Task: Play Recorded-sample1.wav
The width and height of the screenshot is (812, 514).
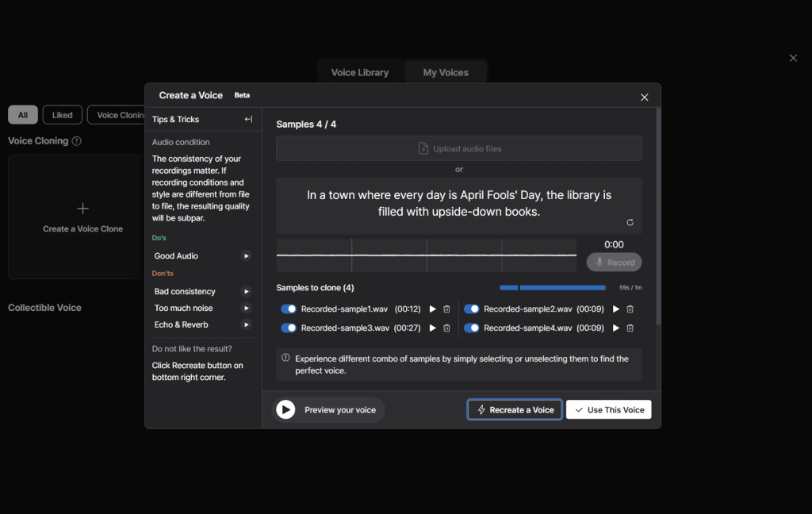Action: [x=432, y=309]
